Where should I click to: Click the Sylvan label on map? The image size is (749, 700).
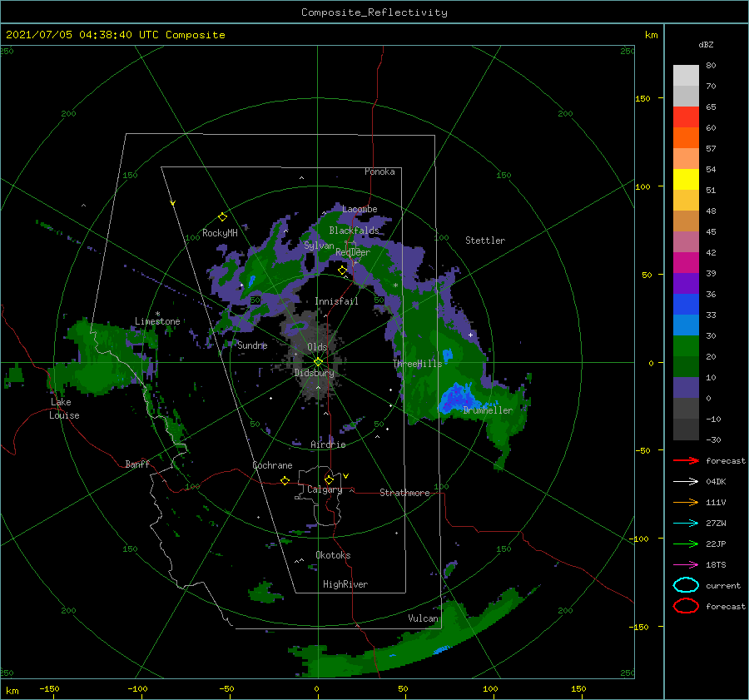(x=319, y=246)
